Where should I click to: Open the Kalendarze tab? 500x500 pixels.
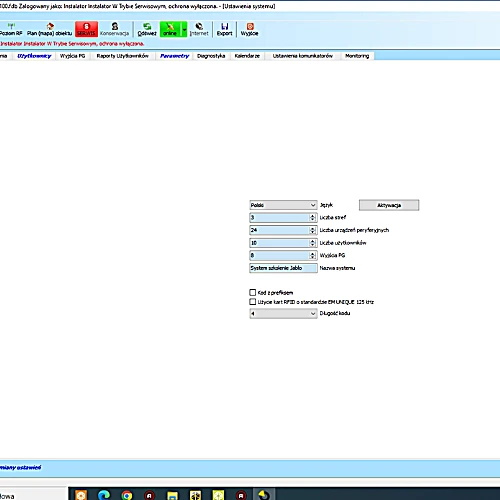click(247, 56)
